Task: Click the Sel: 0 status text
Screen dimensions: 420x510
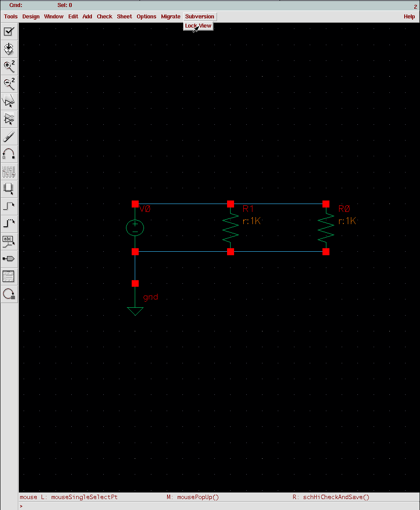Action: (65, 5)
